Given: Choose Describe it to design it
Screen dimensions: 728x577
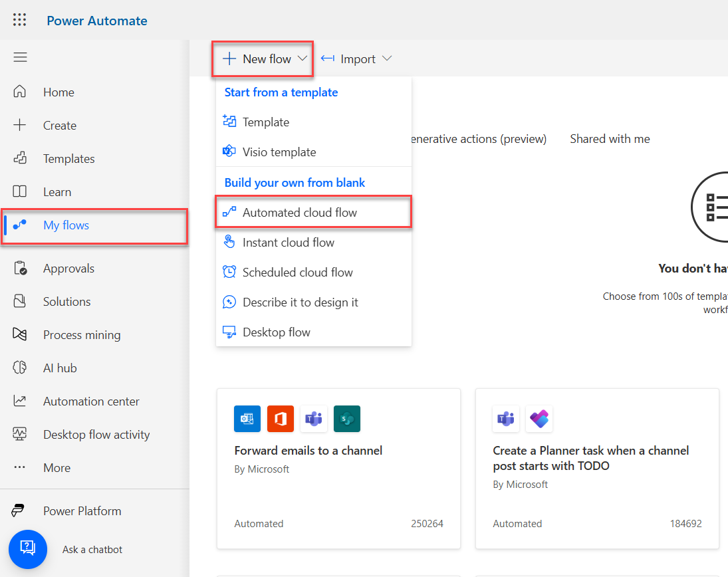Looking at the screenshot, I should [x=314, y=302].
